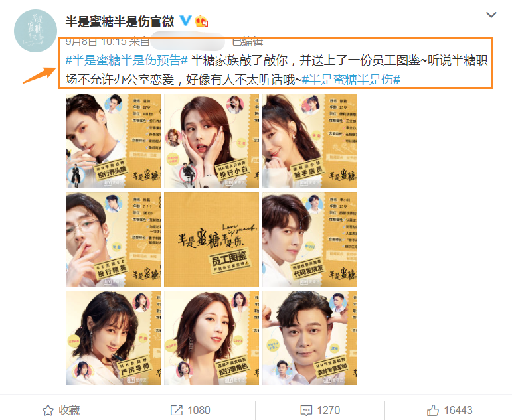Click the blue verified V badge
This screenshot has width=512, height=420.
click(185, 21)
